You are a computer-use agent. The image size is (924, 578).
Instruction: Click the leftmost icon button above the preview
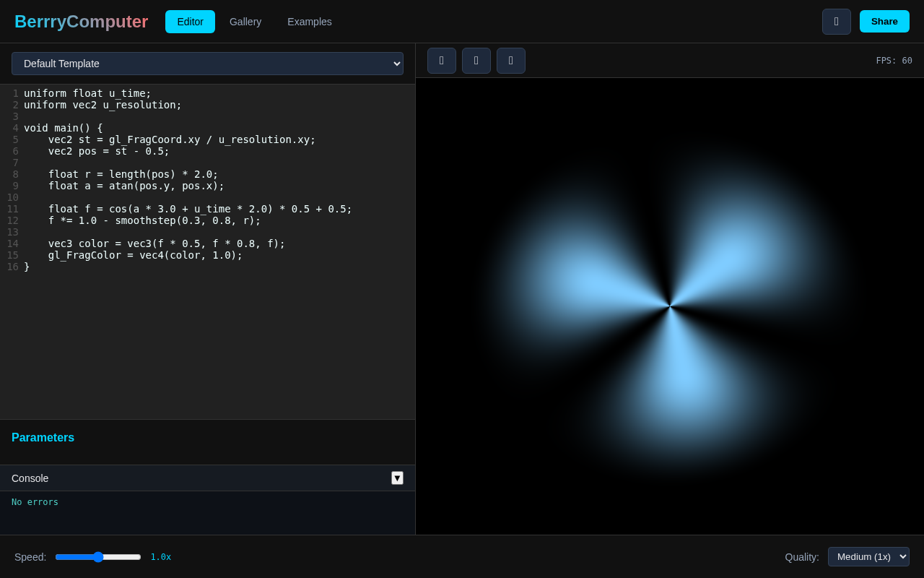click(x=442, y=61)
